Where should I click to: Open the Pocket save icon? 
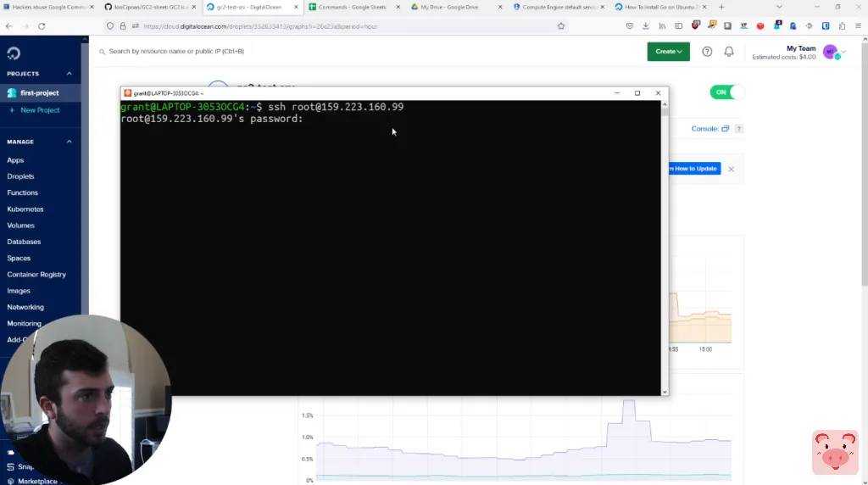[x=630, y=26]
